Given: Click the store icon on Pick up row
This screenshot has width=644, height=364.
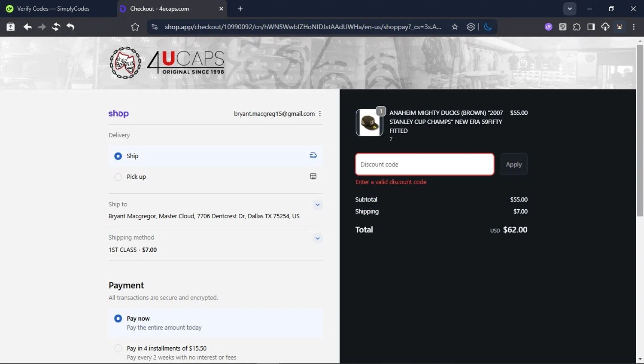Looking at the screenshot, I should pyautogui.click(x=313, y=176).
